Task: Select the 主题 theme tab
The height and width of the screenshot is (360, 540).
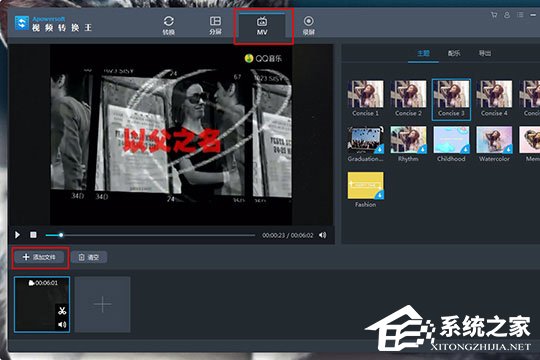Action: click(423, 53)
